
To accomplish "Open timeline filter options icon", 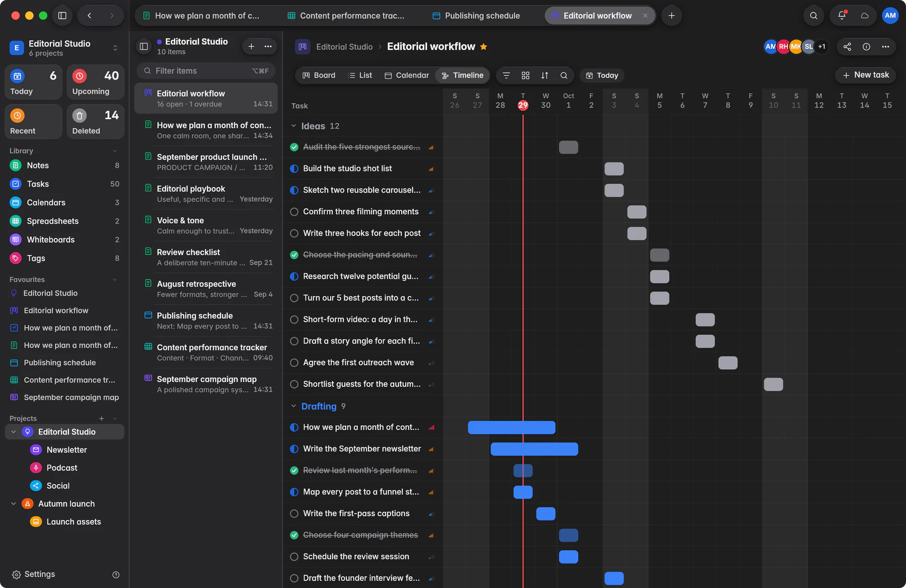I will coord(506,75).
